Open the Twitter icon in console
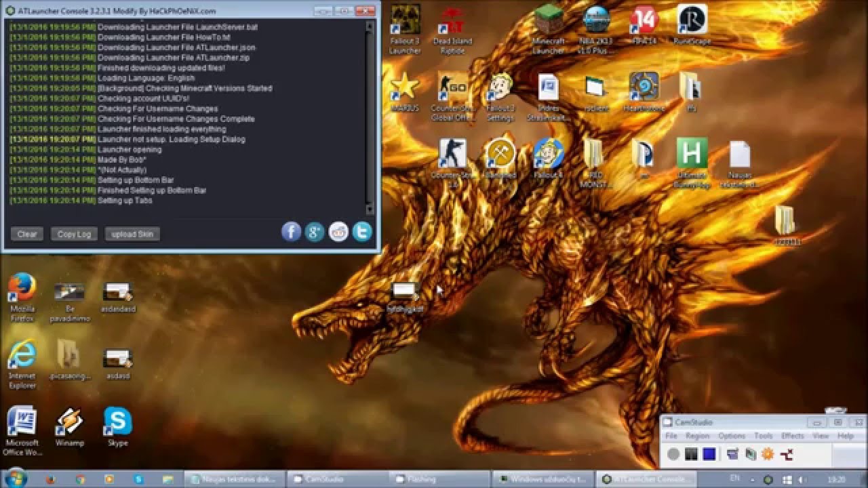This screenshot has width=868, height=488. point(362,232)
